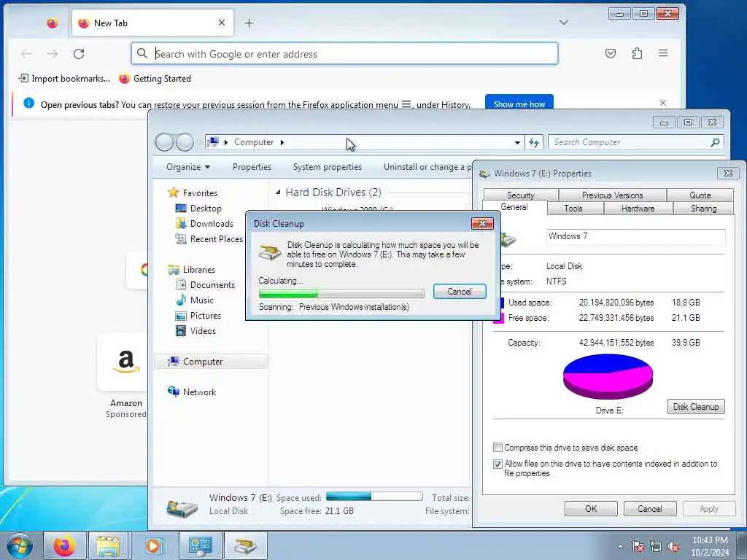Screen dimensions: 747x560
Task: Switch to the Security tab
Action: [x=520, y=195]
